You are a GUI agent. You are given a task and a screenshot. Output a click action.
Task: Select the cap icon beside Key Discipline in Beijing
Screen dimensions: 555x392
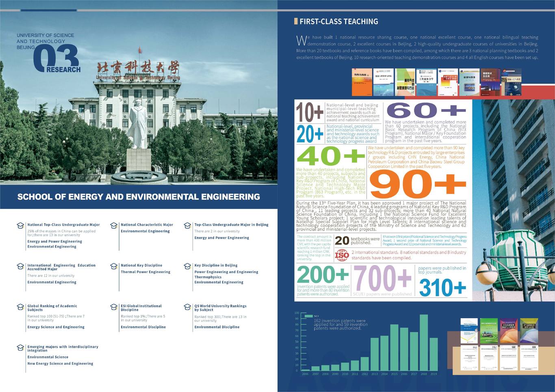pos(187,266)
